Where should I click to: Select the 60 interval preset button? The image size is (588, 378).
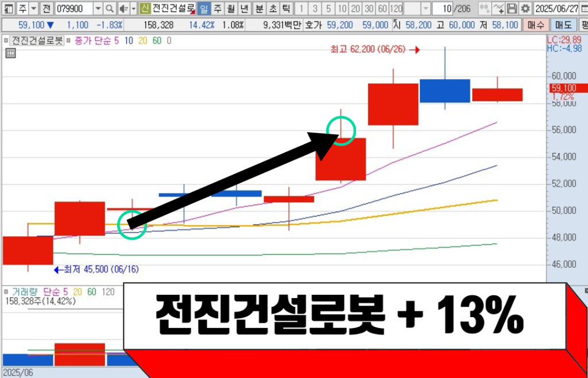point(382,8)
